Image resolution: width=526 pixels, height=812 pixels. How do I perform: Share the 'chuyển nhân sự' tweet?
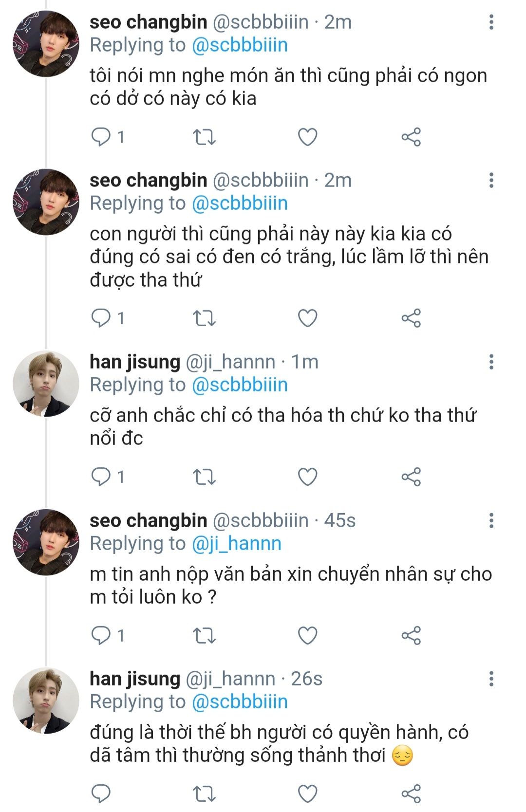click(x=411, y=636)
